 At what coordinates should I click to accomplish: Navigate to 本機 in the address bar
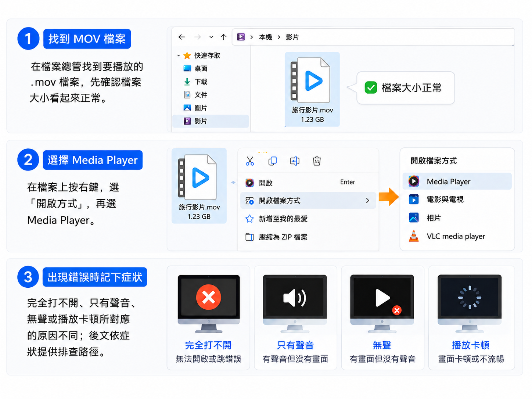click(x=266, y=37)
